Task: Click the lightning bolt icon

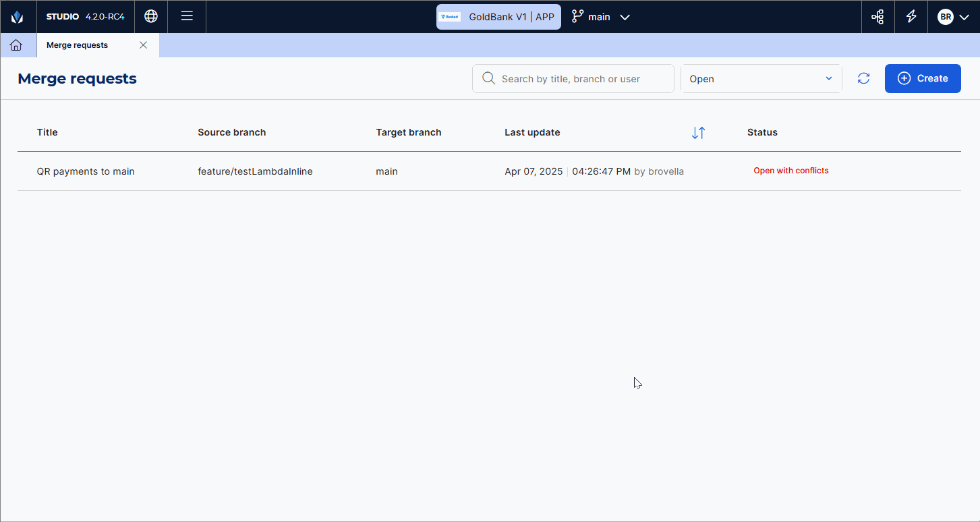Action: click(x=911, y=17)
